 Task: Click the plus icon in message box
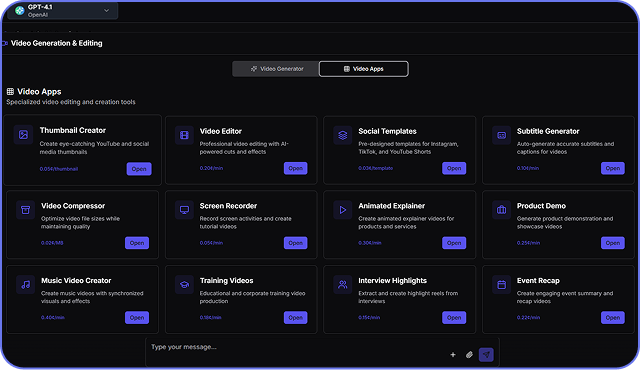[x=453, y=354]
